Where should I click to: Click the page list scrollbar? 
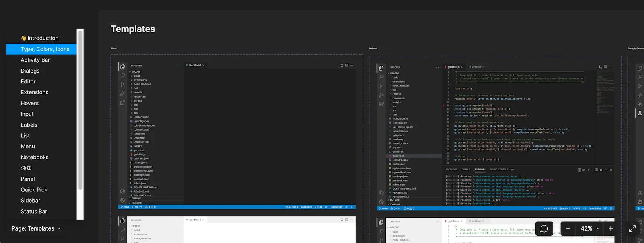click(80, 109)
